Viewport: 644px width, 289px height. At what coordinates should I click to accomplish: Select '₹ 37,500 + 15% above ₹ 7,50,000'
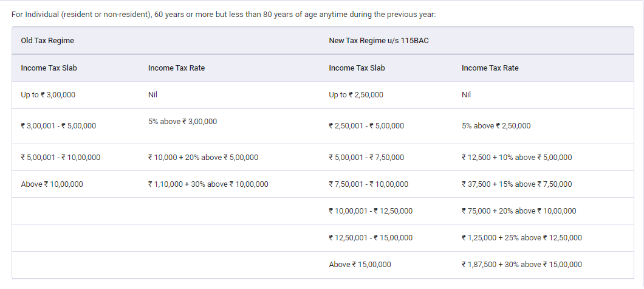point(516,184)
